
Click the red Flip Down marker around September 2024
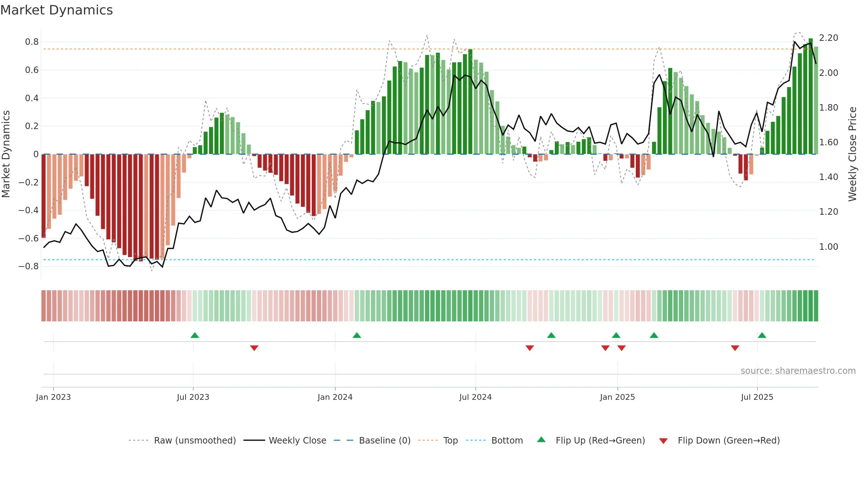[529, 348]
